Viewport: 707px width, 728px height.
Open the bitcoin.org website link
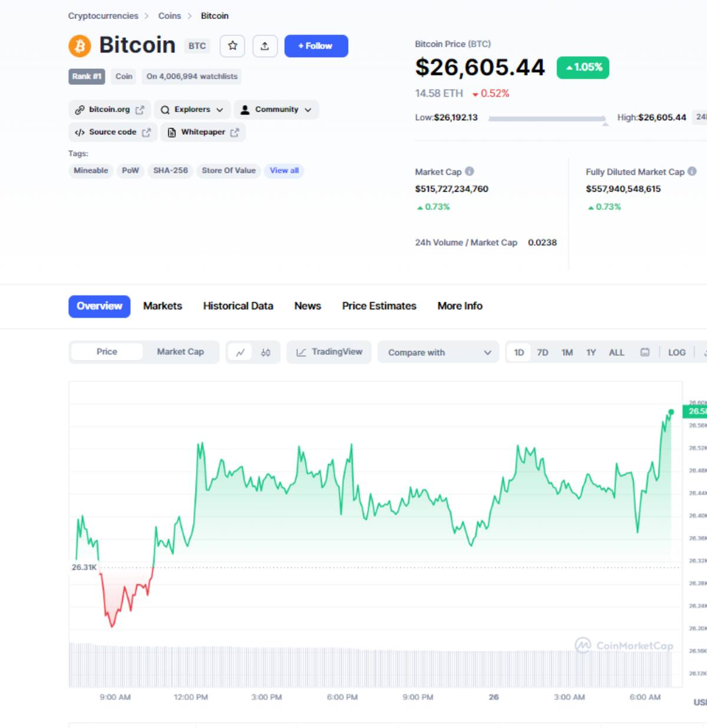110,110
